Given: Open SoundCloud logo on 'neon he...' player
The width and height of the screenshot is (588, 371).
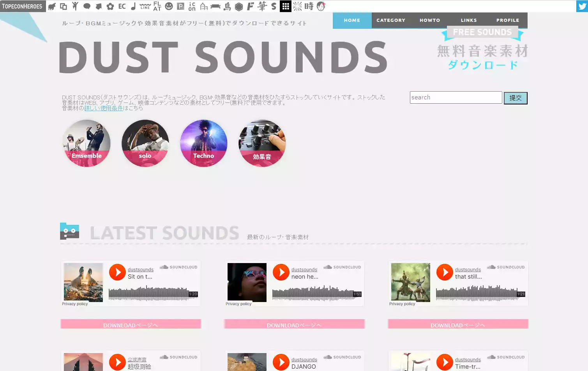Looking at the screenshot, I should pos(342,267).
